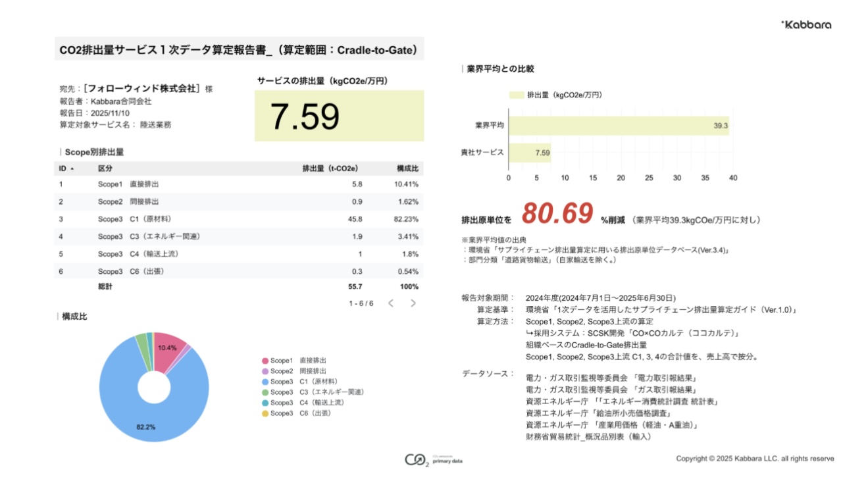Image resolution: width=868 pixels, height=485 pixels.
Task: Click purple Scope2 間接排出 legend dot
Action: (265, 371)
